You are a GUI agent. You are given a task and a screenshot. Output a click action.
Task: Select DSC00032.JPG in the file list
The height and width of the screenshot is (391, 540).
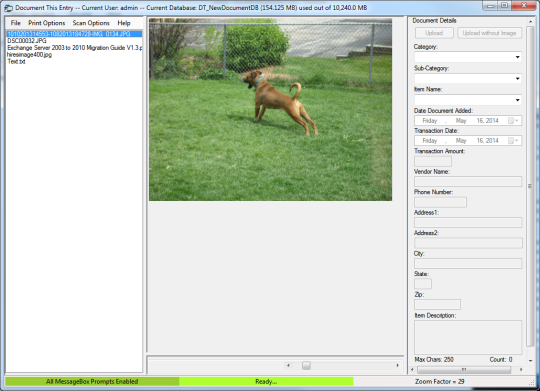27,41
